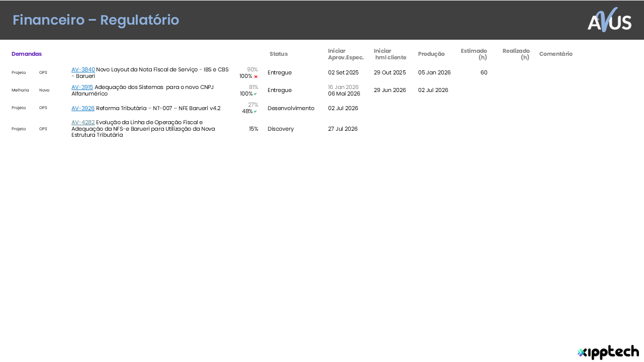This screenshot has height=362, width=644.
Task: Click the xipptech logo at bottom
Action: point(608,352)
